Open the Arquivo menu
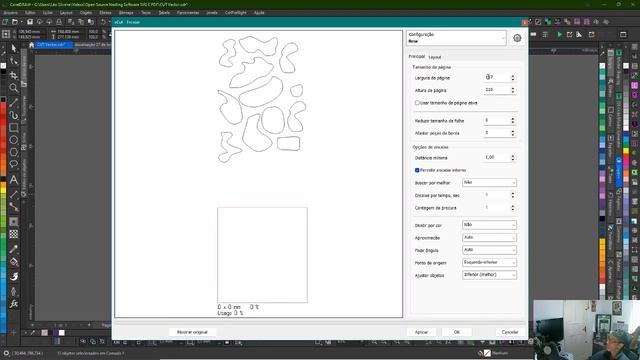Viewport: 640px width, 360px height. pos(11,13)
